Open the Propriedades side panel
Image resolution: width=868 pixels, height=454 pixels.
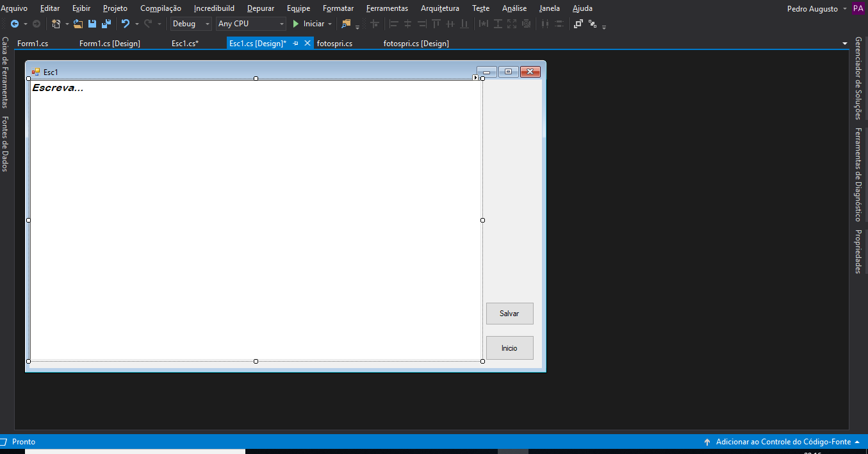(x=858, y=251)
